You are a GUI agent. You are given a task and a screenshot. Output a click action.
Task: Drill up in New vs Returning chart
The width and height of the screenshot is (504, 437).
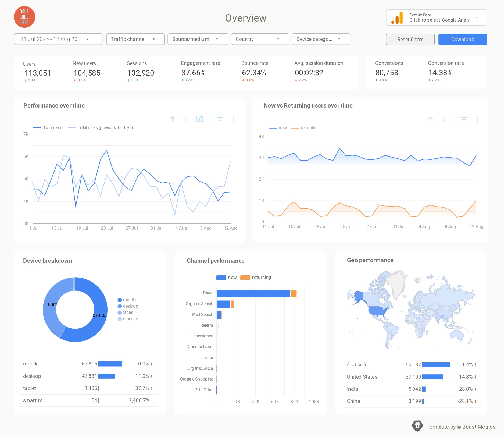point(430,119)
